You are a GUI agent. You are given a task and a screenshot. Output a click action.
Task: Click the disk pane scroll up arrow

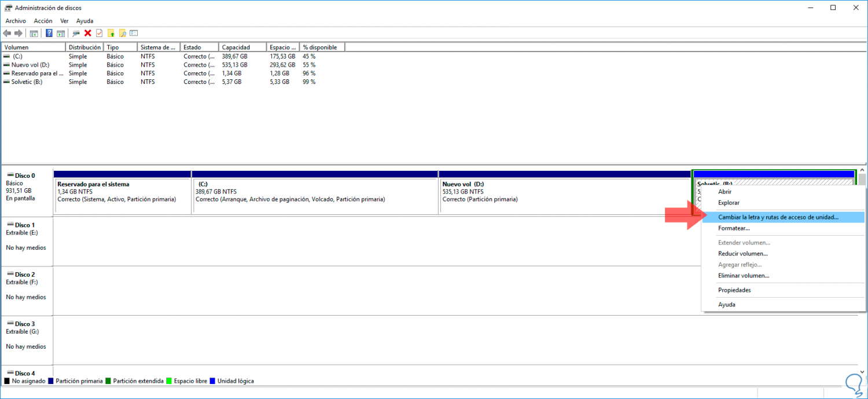tap(862, 170)
